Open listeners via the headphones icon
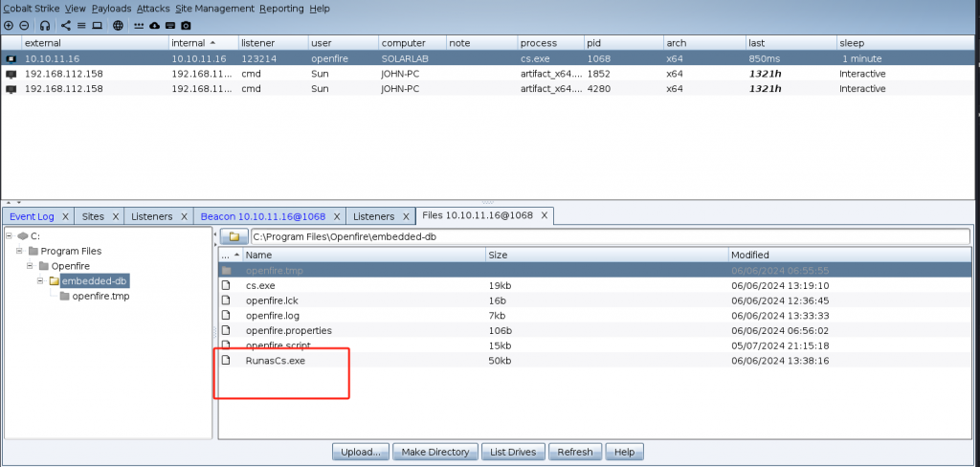This screenshot has width=980, height=467. point(44,26)
